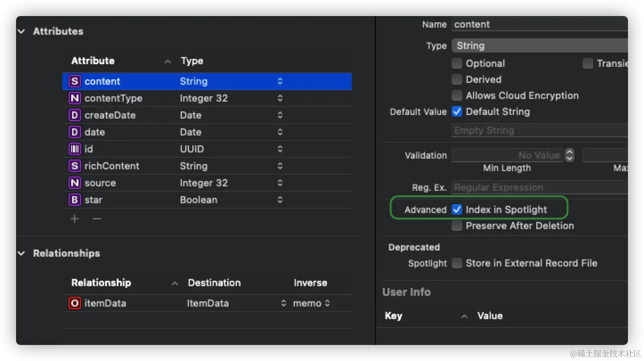Click the UUID barcode icon beside id
644x361 pixels.
pos(75,149)
